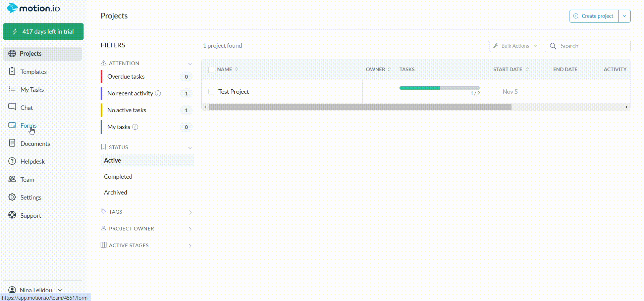This screenshot has height=301, width=644.
Task: Click the Test Project task progress bar
Action: point(439,88)
